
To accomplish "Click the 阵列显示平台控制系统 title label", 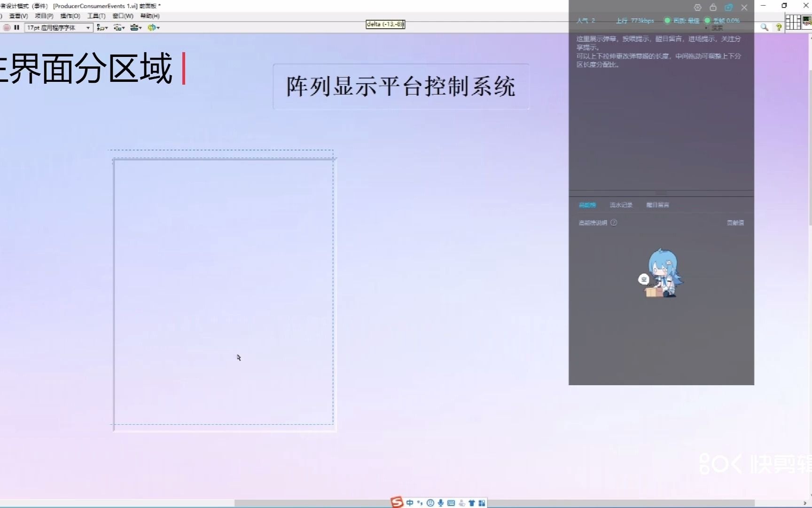I will point(401,87).
